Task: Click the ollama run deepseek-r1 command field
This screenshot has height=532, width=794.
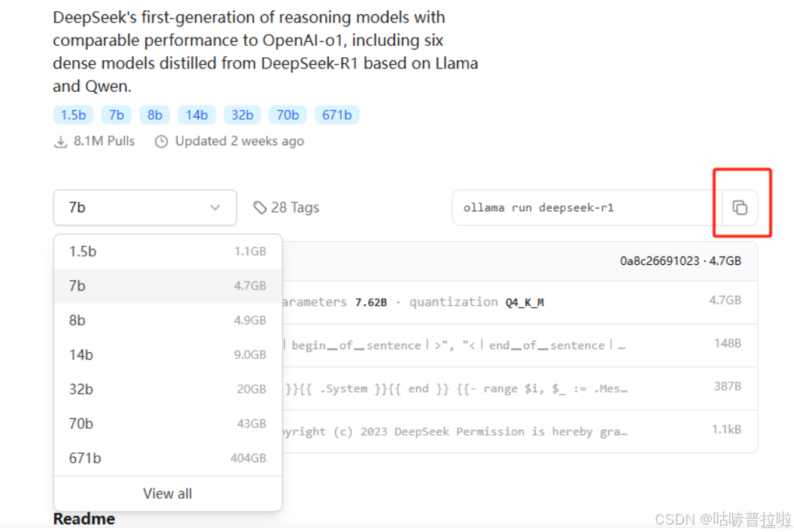Action: (587, 208)
